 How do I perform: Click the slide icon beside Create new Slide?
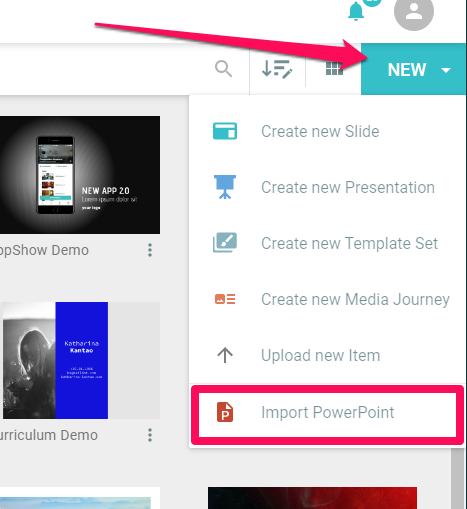225,131
